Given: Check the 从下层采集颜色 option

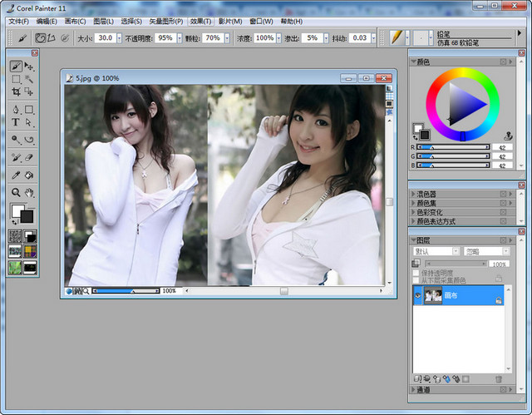Looking at the screenshot, I should pos(417,281).
